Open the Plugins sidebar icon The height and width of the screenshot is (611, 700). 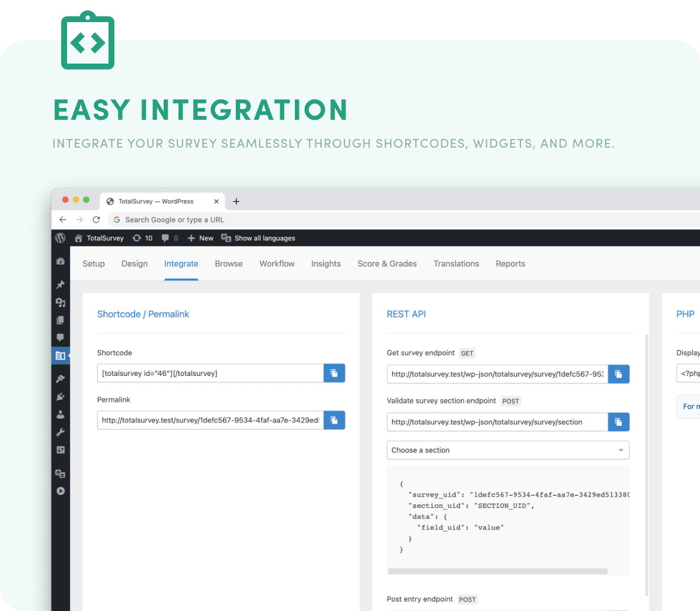60,396
